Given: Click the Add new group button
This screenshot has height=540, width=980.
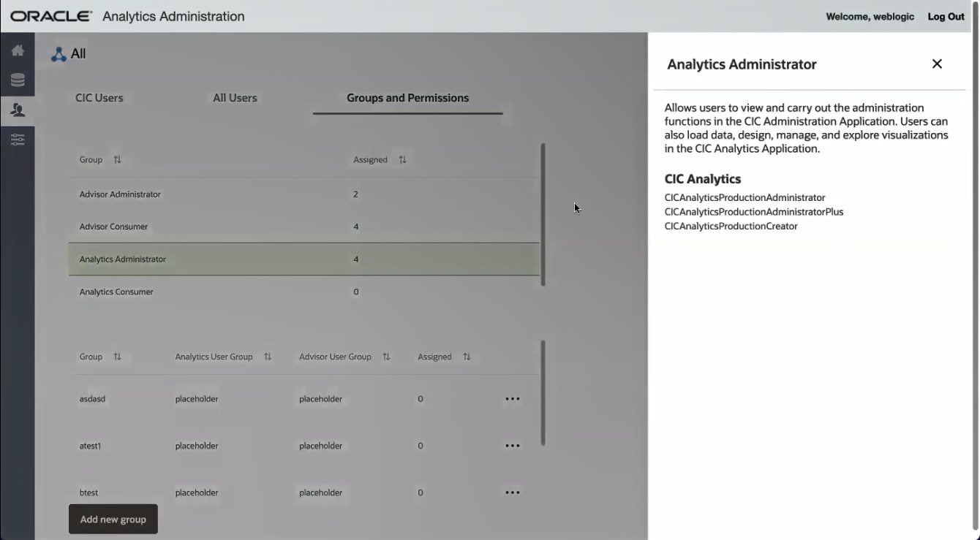Looking at the screenshot, I should tap(113, 519).
